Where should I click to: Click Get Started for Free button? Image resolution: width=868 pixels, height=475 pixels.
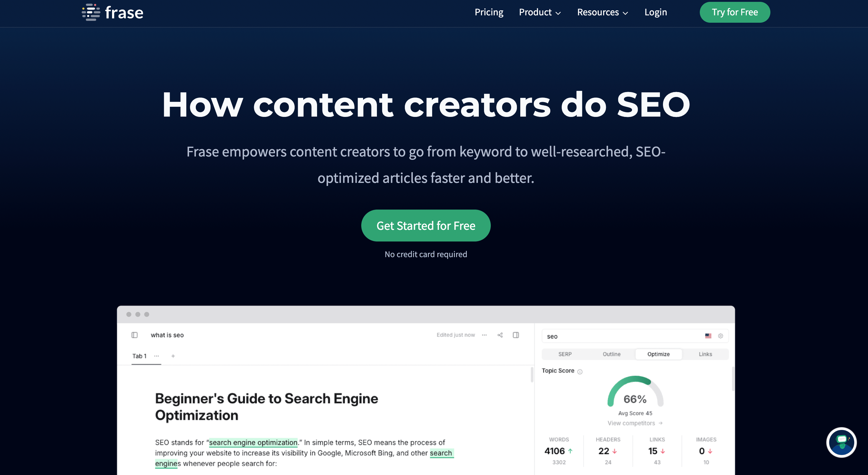(x=426, y=225)
